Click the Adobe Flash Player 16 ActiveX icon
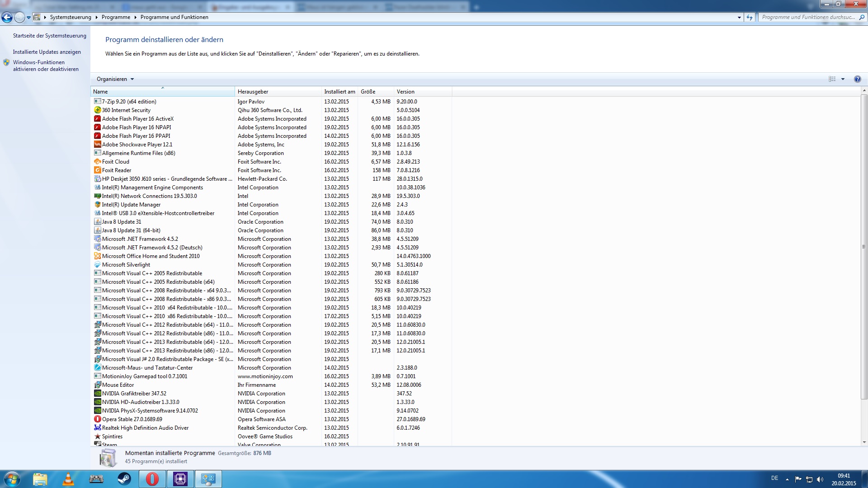Image resolution: width=868 pixels, height=488 pixels. click(97, 119)
